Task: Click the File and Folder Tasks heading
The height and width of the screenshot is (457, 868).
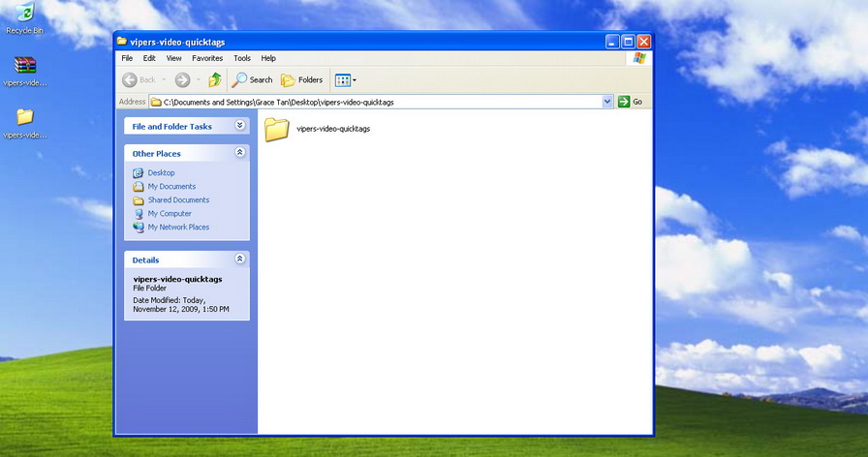Action: tap(171, 127)
